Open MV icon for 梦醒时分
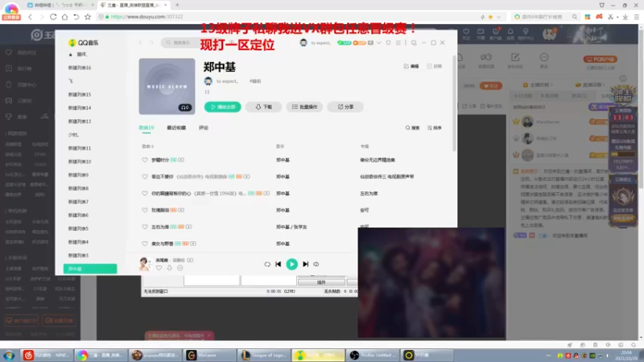644x362 pixels. click(x=180, y=160)
